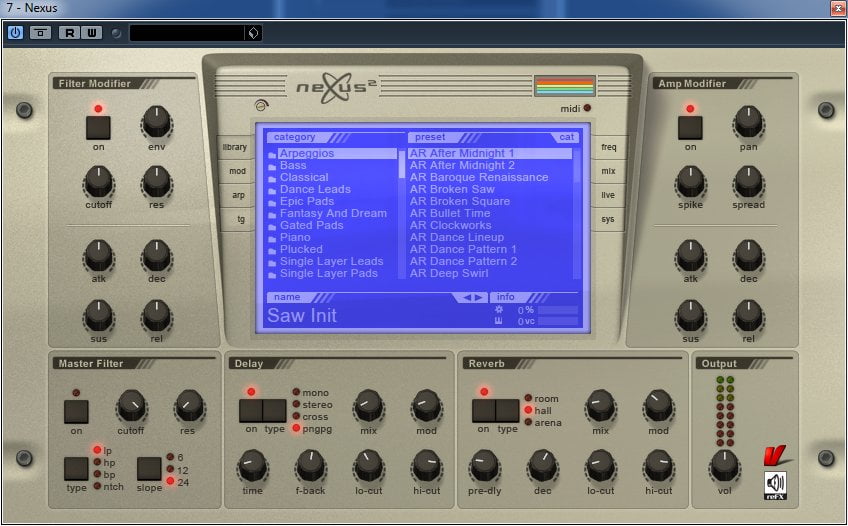The height and width of the screenshot is (526, 848).
Task: Click the toolbar button next to power
Action: [x=41, y=32]
